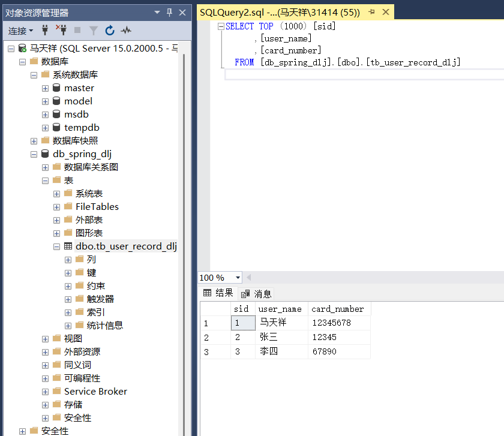Click the table icon of dbo.tb_user_record_dlj
504x436 pixels.
[68, 246]
